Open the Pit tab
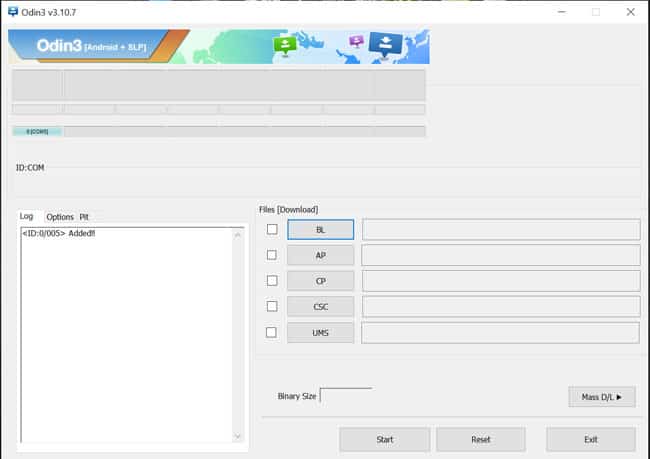Viewport: 650px width, 459px height. 84,217
